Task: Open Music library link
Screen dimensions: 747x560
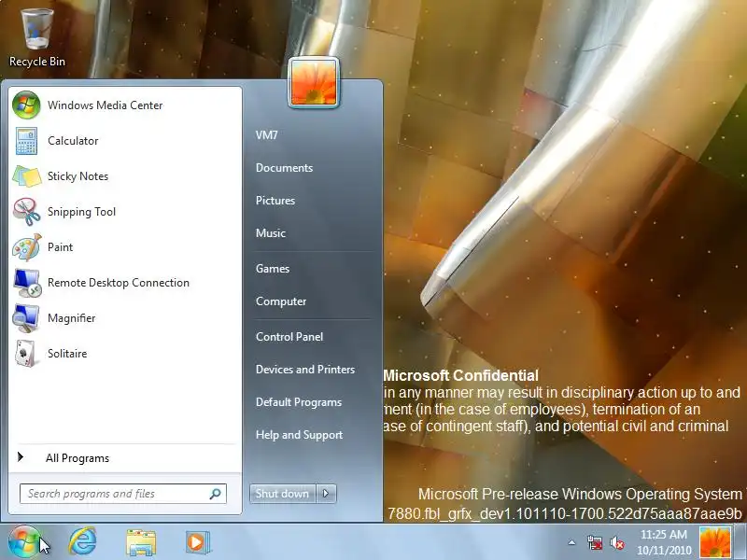Action: 271,233
